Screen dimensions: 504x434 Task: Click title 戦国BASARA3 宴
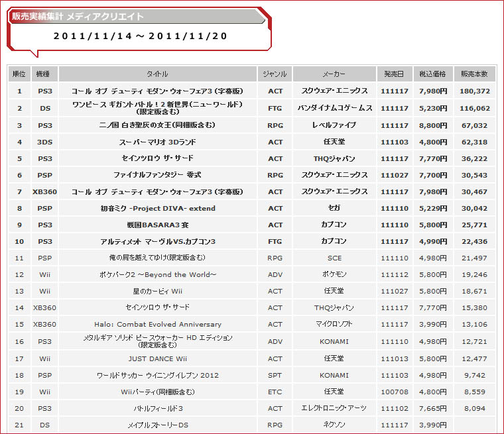158,225
